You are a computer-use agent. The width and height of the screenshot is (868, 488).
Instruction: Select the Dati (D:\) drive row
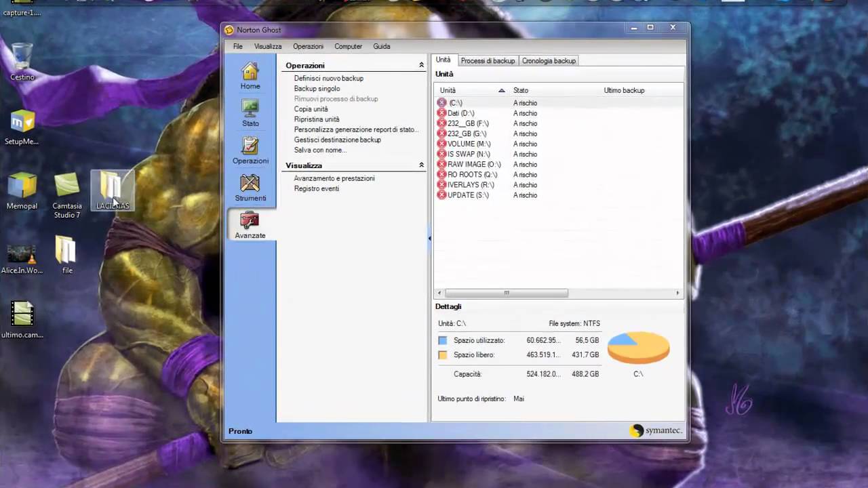coord(559,113)
